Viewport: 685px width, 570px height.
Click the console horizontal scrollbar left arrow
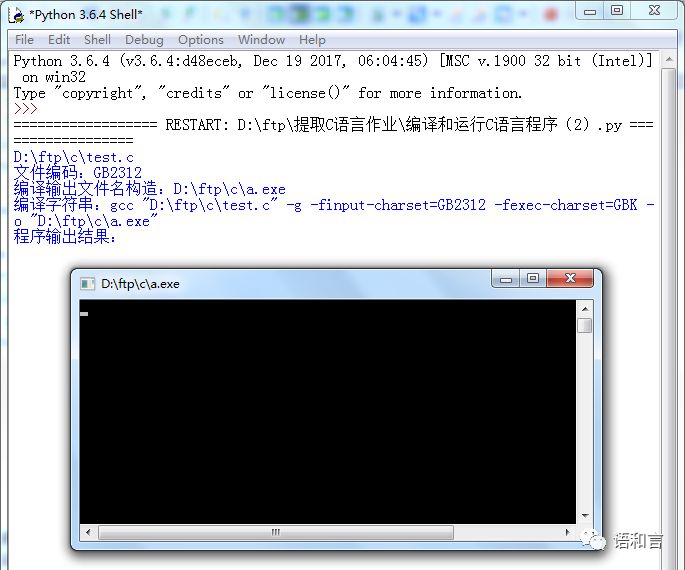[x=89, y=532]
